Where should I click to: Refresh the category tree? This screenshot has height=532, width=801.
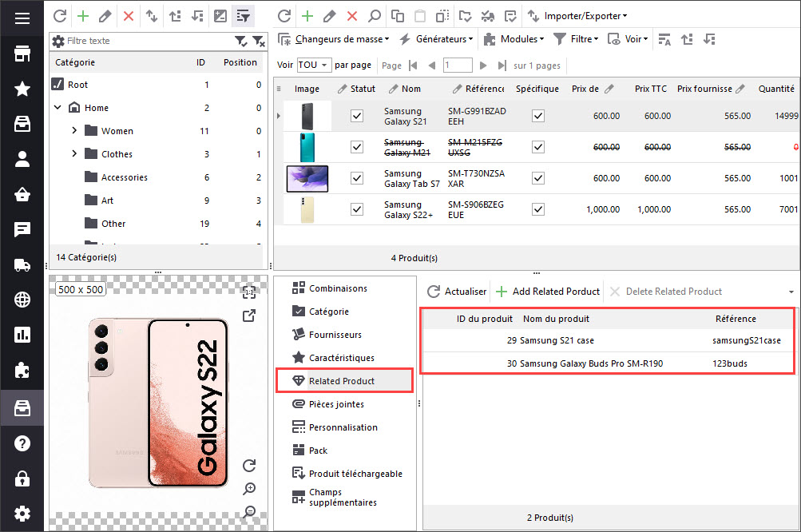coord(60,16)
